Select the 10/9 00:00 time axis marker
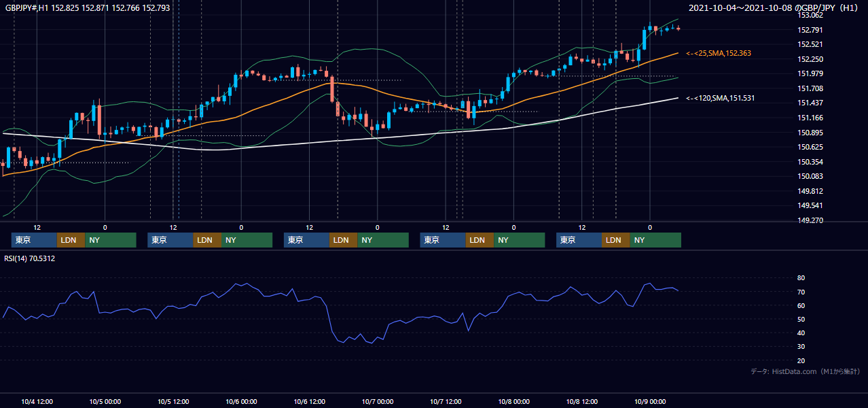Screen dimensions: 868x408 (x=650, y=401)
